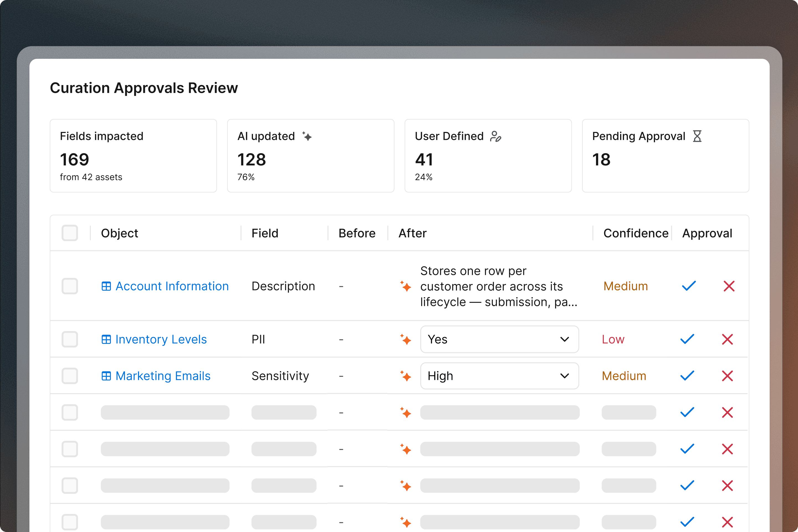This screenshot has width=798, height=532.
Task: Select the Fields impacted 169 card
Action: (133, 156)
